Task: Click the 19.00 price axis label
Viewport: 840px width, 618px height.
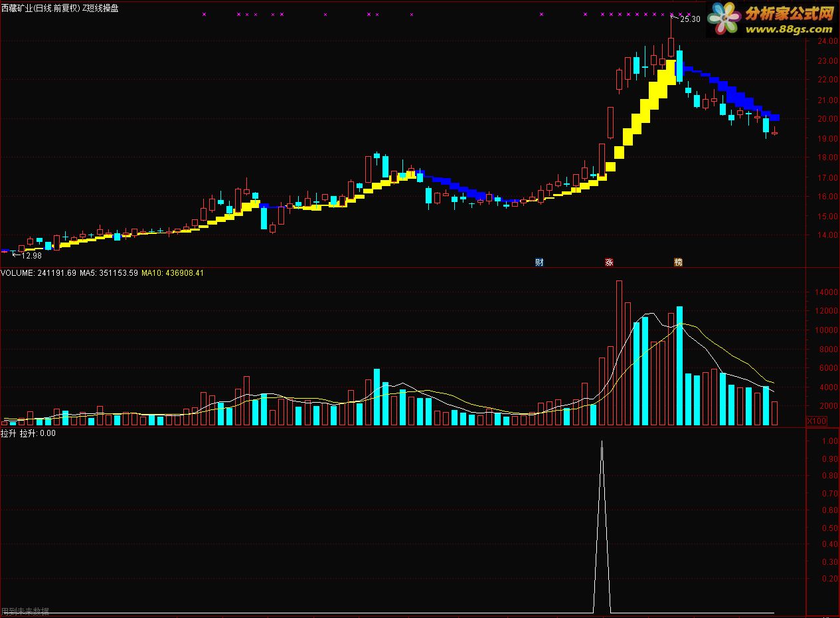Action: tap(828, 139)
